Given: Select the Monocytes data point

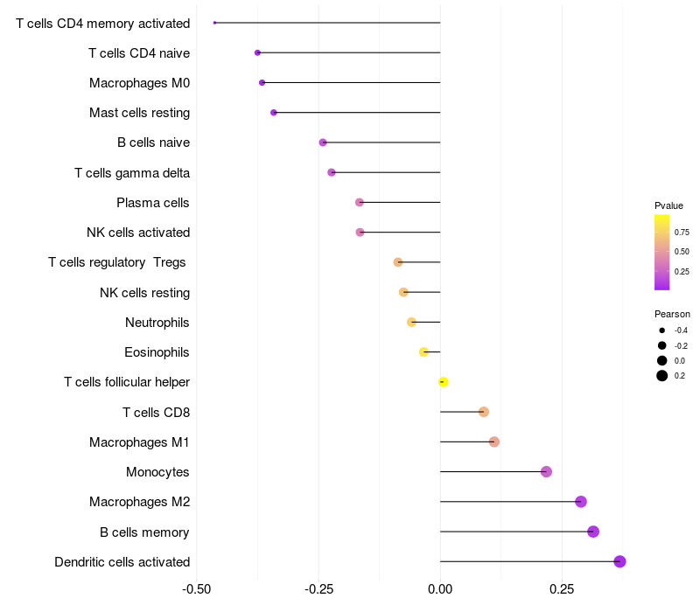Looking at the screenshot, I should pos(547,472).
